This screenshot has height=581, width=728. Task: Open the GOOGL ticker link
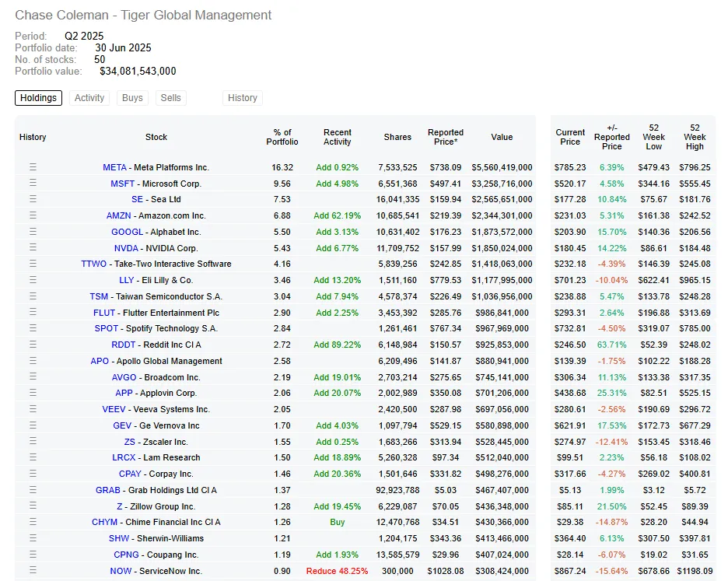(x=128, y=232)
